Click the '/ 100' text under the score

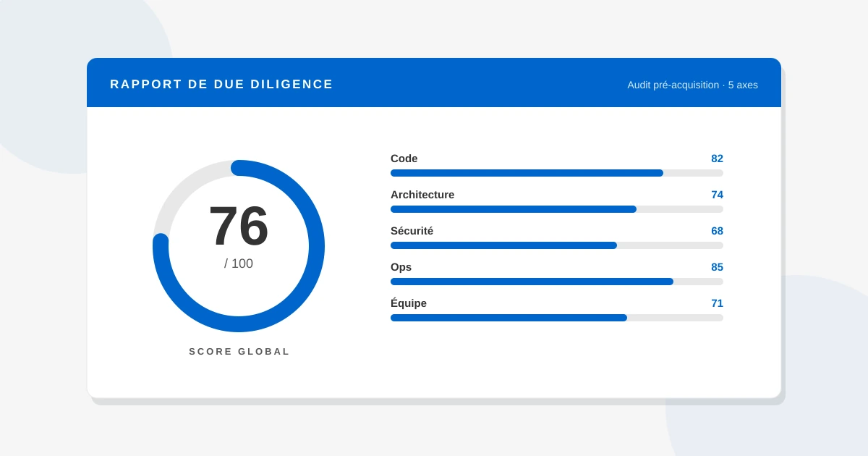[239, 263]
